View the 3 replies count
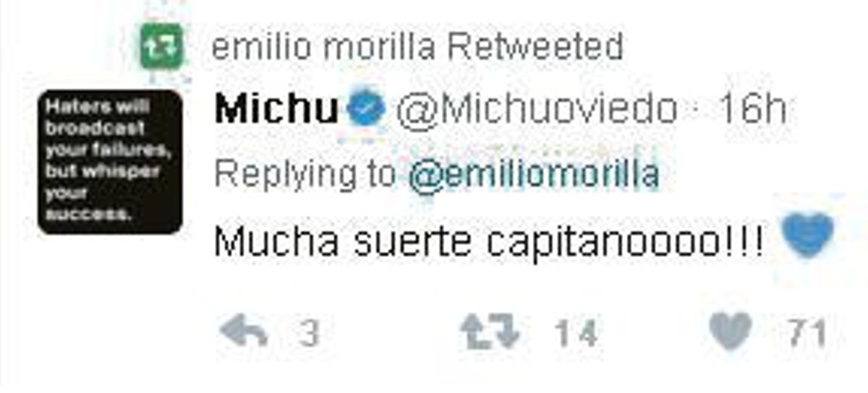The image size is (868, 393). point(310,334)
